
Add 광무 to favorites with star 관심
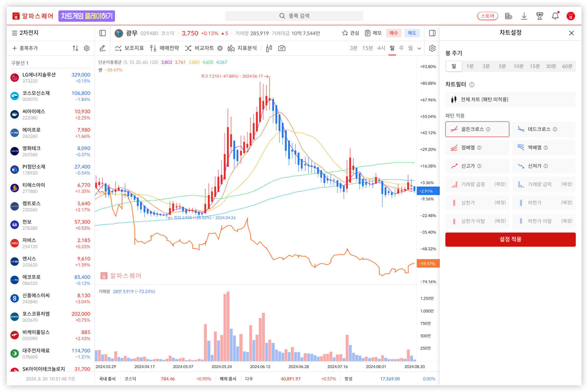coord(350,33)
